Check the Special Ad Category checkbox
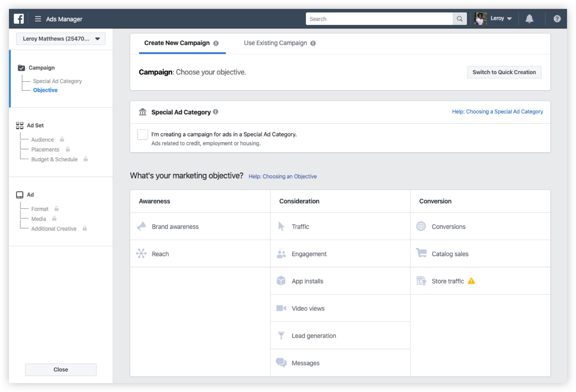 (143, 134)
